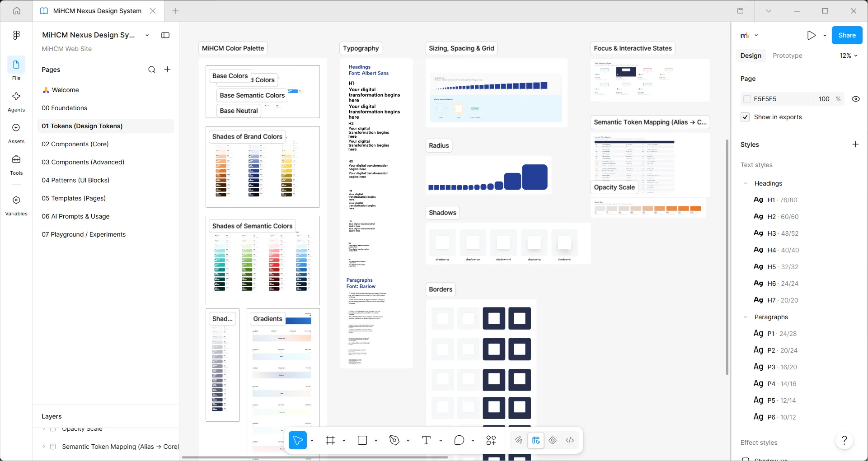Open the File panel in sidebar
The image size is (868, 461).
(16, 69)
